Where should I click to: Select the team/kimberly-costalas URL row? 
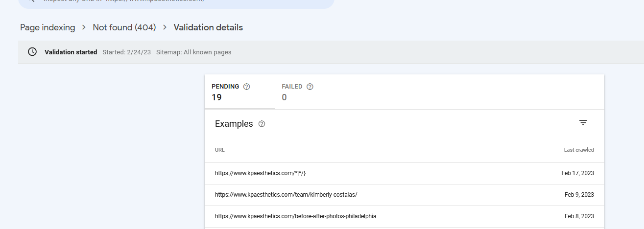point(405,195)
